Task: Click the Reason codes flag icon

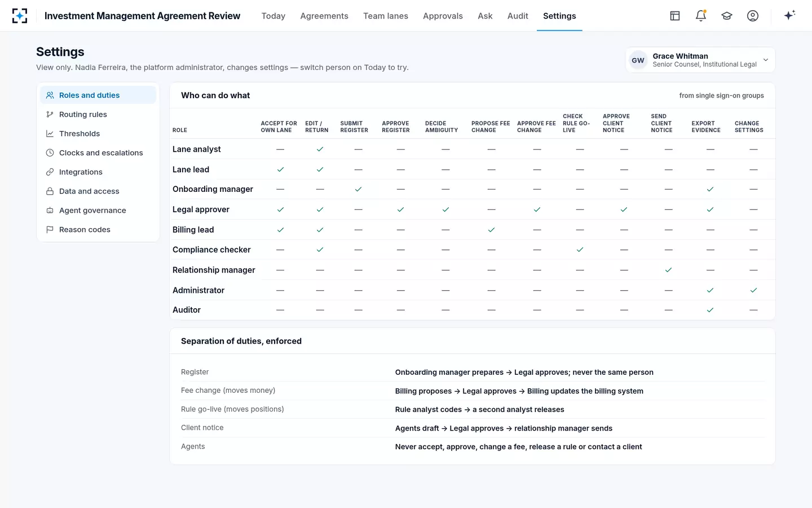Action: click(x=50, y=230)
